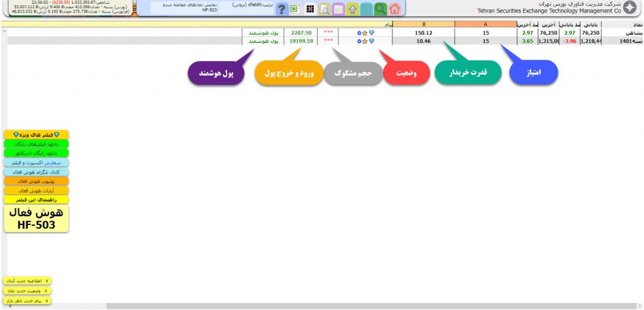Close the پیام جدید ناظر بازار notification
The height and width of the screenshot is (310, 644).
47,301
